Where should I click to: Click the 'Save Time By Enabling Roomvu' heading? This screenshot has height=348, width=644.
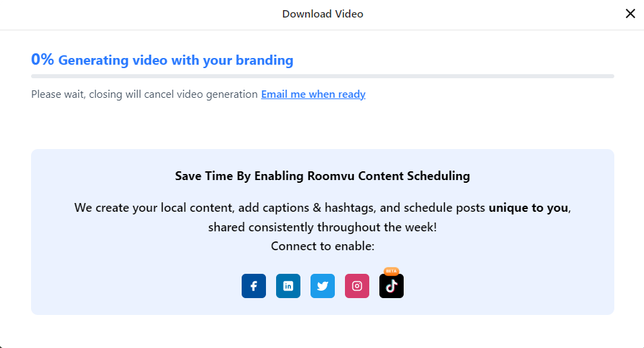pos(323,176)
